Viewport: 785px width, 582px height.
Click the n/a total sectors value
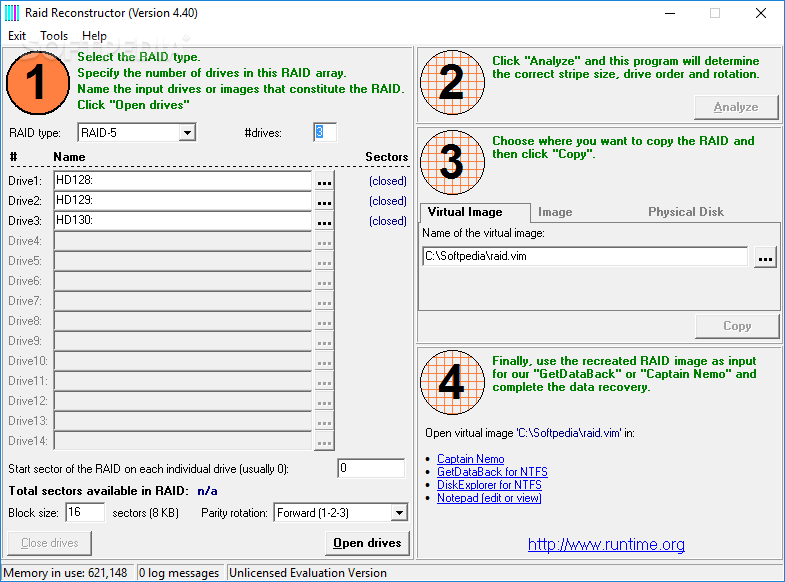pos(207,491)
